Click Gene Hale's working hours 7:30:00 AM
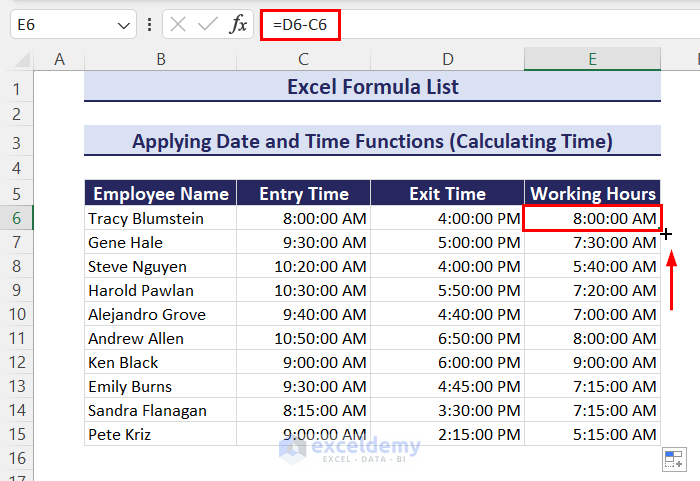The image size is (700, 481). click(x=592, y=243)
